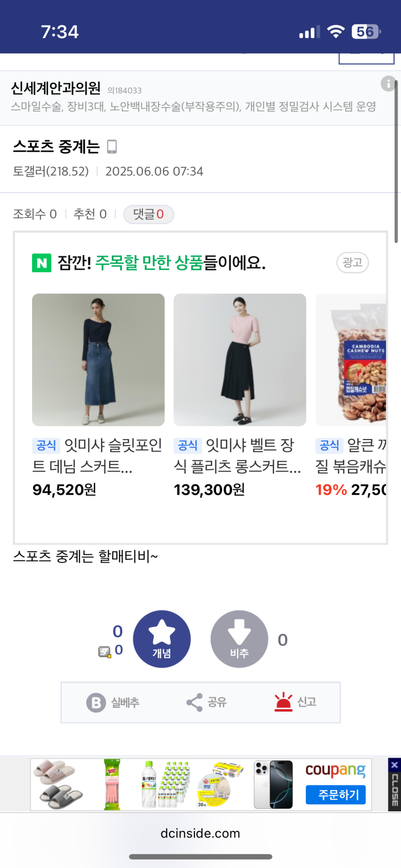
Task: Tap the cashew nuts product image
Action: click(x=351, y=360)
